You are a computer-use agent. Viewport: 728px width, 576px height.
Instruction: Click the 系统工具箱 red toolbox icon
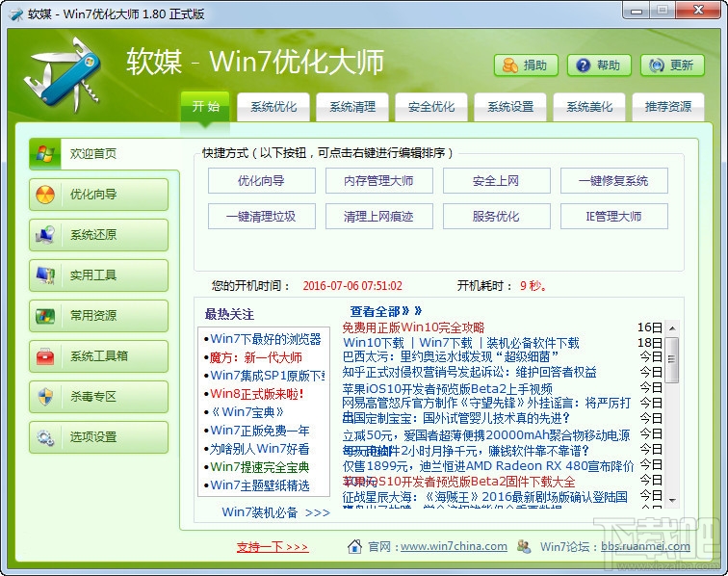pos(45,356)
